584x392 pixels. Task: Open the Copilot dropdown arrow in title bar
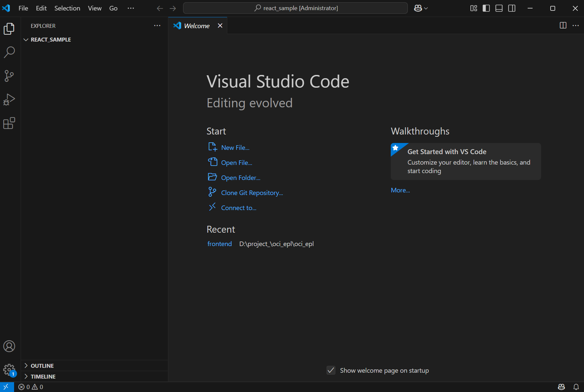tap(426, 8)
